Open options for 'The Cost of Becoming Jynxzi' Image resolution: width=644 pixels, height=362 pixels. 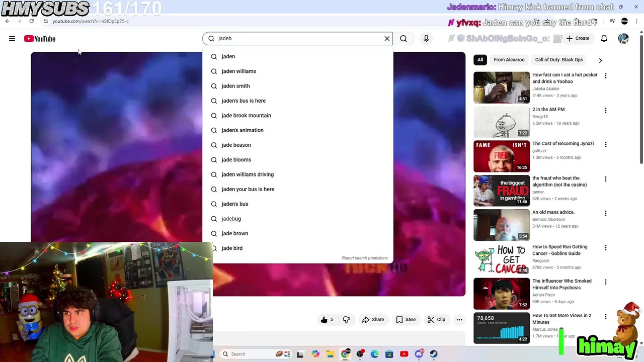[x=605, y=144]
